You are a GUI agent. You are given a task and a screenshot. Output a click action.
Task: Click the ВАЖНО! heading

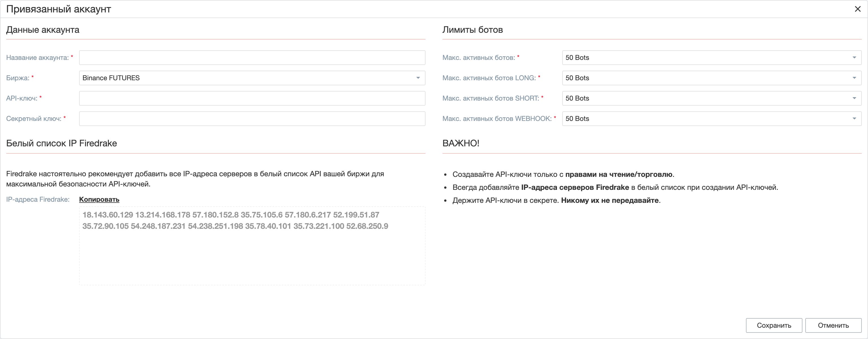click(x=461, y=143)
